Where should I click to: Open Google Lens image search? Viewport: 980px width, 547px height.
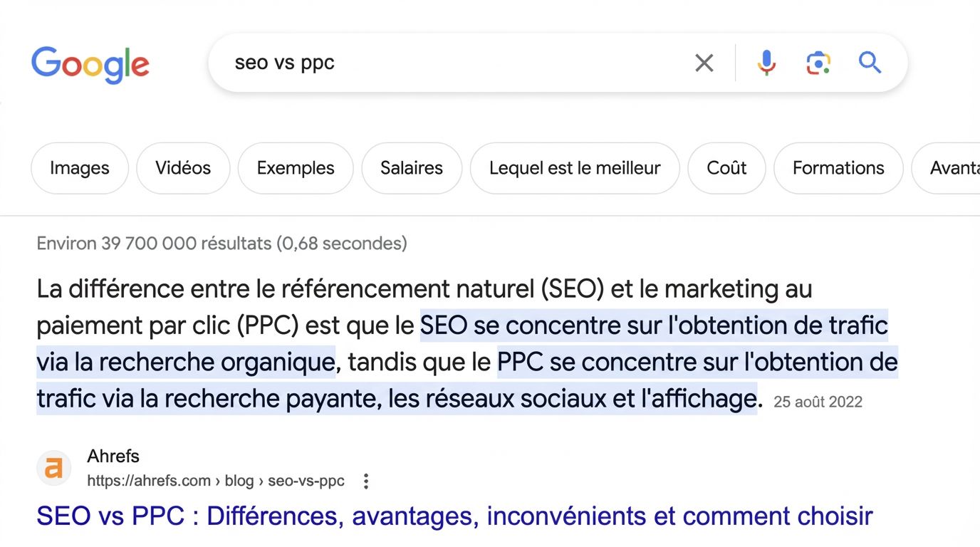(x=818, y=63)
